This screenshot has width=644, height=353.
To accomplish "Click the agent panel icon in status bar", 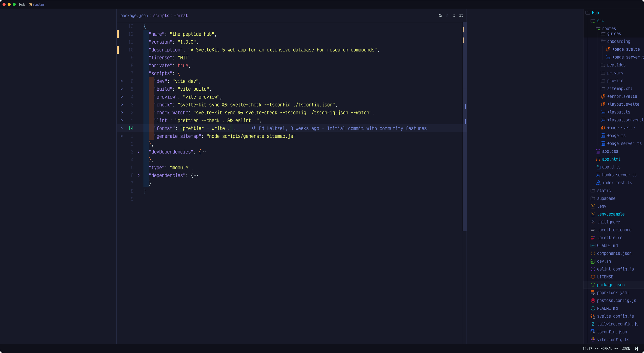I will tap(636, 348).
